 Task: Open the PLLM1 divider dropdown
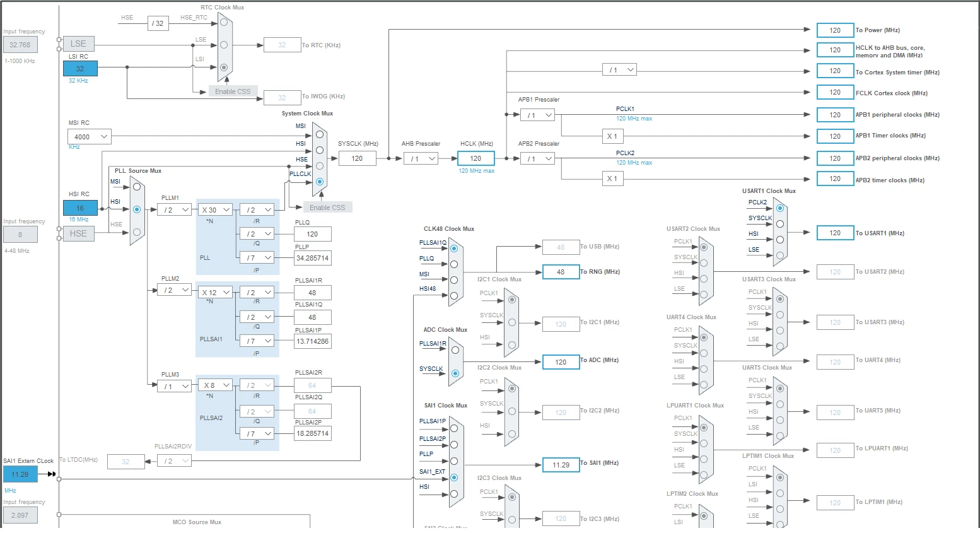(x=175, y=209)
